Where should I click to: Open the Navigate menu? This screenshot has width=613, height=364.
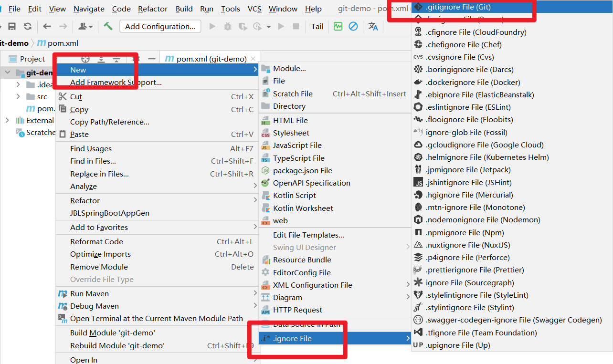[x=89, y=9]
